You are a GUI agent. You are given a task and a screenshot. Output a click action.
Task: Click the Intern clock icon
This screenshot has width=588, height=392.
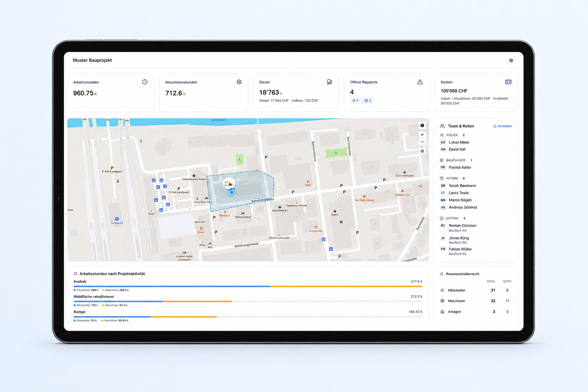point(442,178)
